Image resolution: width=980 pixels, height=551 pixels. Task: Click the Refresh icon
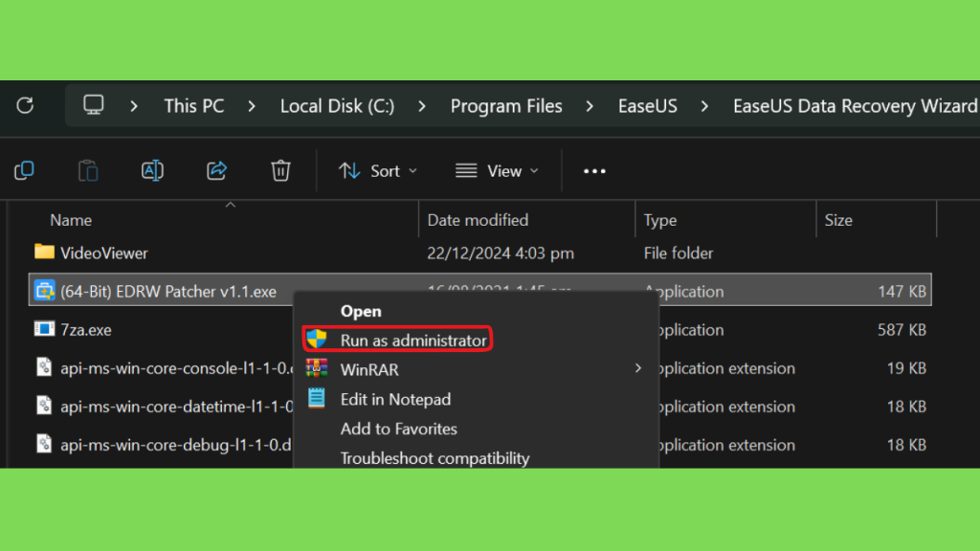(25, 105)
